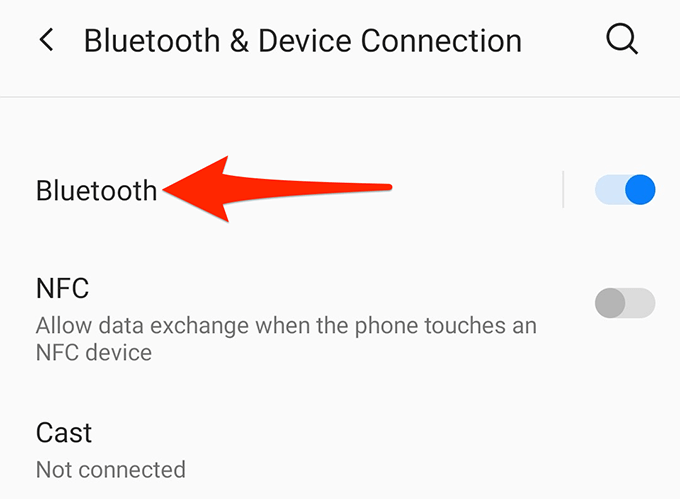Select the Cast 'Not connected' status text
The height and width of the screenshot is (499, 680).
[x=111, y=470]
